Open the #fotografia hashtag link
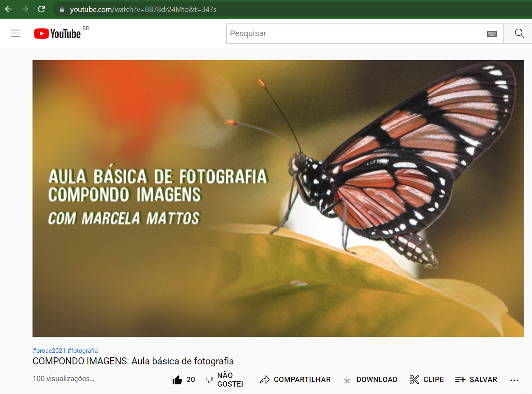This screenshot has height=394, width=532. pyautogui.click(x=83, y=351)
